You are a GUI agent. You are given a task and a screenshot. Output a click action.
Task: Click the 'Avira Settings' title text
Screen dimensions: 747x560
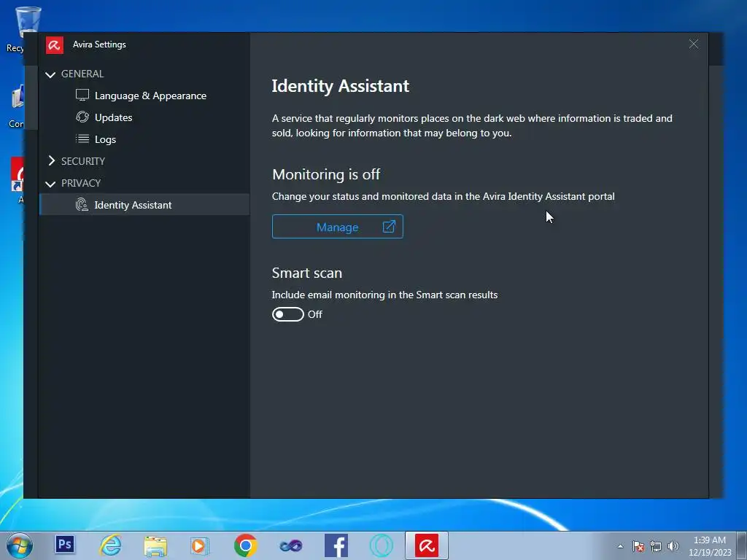point(99,44)
